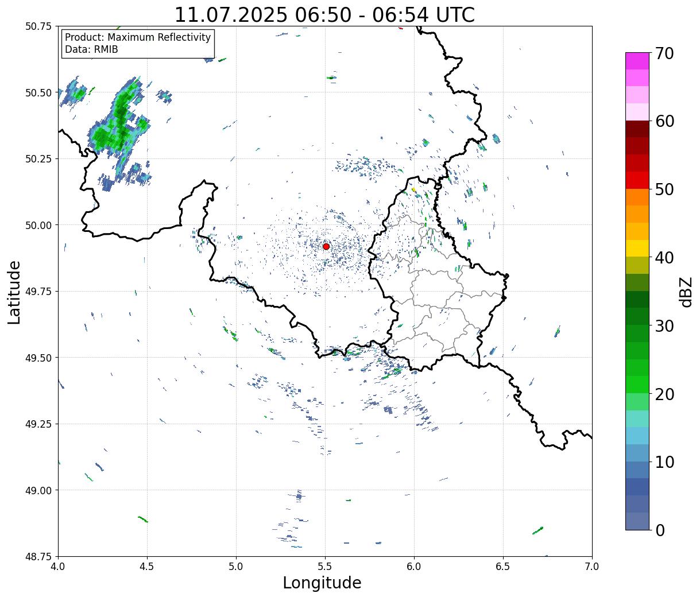The width and height of the screenshot is (700, 597).
Task: Click the yellow swatch just above 40 dBZ
Action: 637,249
